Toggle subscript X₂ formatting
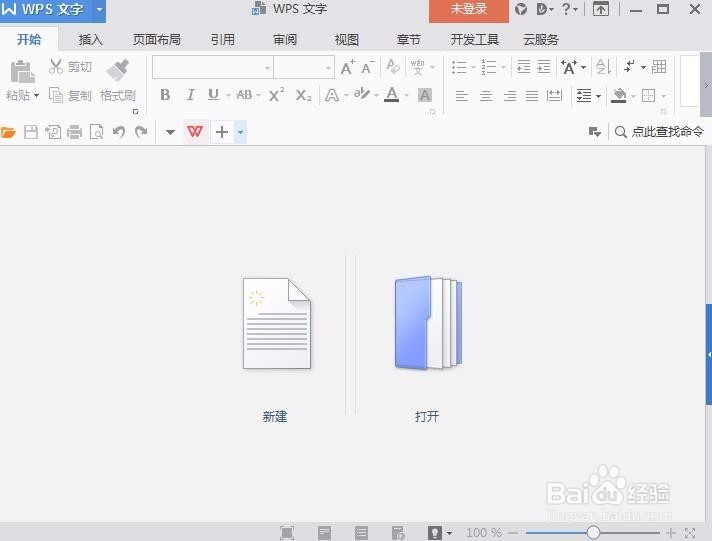 [x=303, y=95]
